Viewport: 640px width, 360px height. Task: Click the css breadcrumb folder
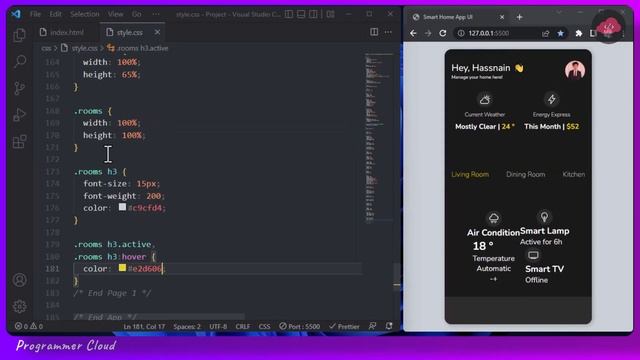(46, 48)
